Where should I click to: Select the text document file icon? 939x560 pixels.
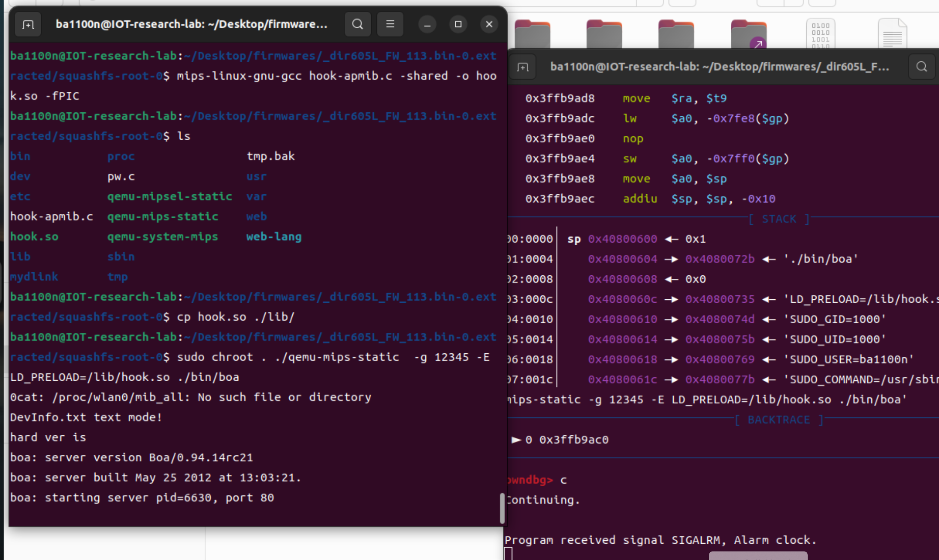pos(892,33)
